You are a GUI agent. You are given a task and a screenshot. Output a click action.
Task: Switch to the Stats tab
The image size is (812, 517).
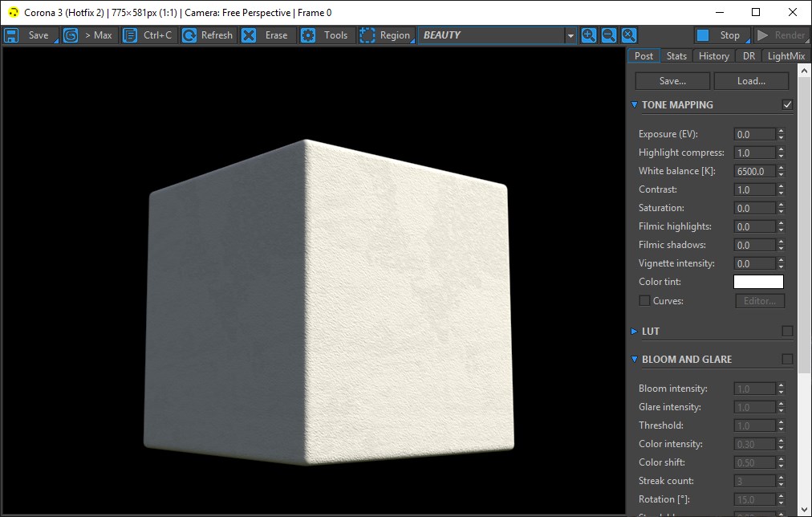(x=676, y=56)
